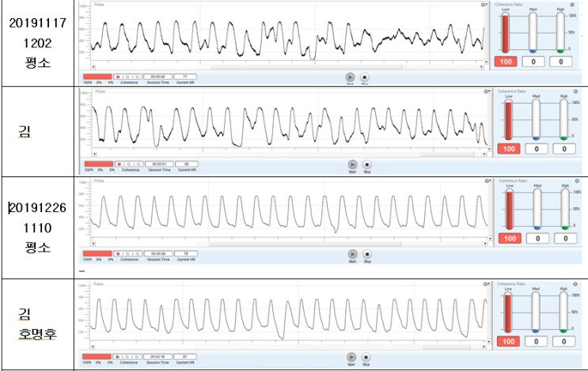Open Coherence Ratio gear in the 김 호명후 panel
The height and width of the screenshot is (371, 588).
575,284
